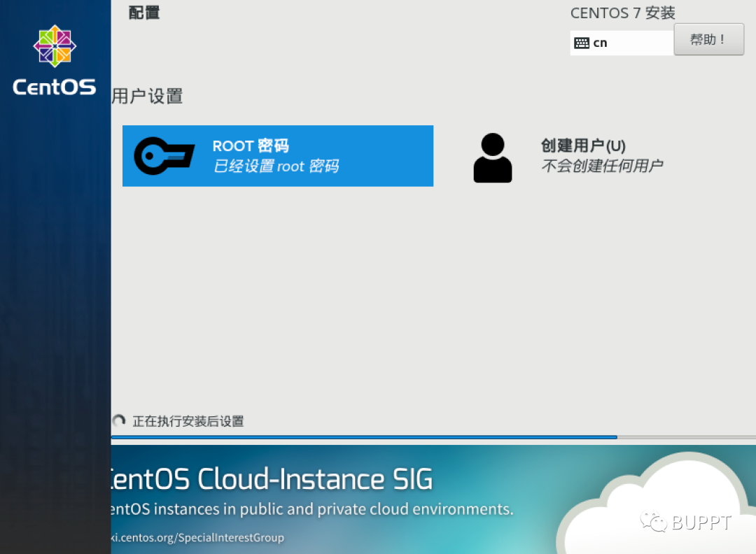Click the installation progress bar
This screenshot has width=756, height=554.
pos(433,437)
